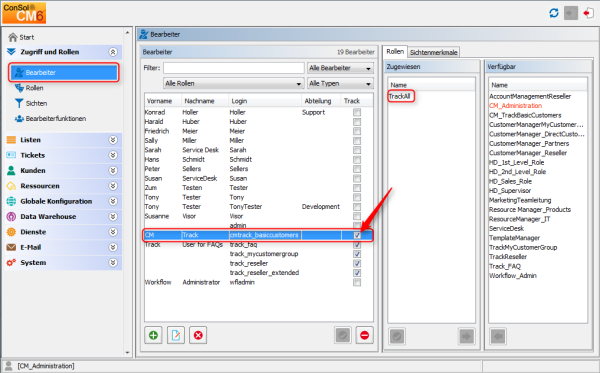Click the Ressourcen icon
The width and height of the screenshot is (600, 373).
(11, 186)
